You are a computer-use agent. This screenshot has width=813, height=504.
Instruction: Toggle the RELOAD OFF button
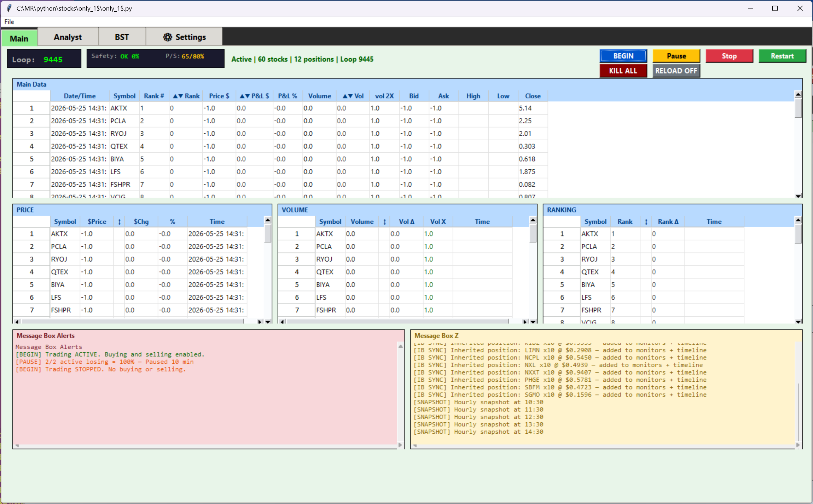(x=676, y=71)
